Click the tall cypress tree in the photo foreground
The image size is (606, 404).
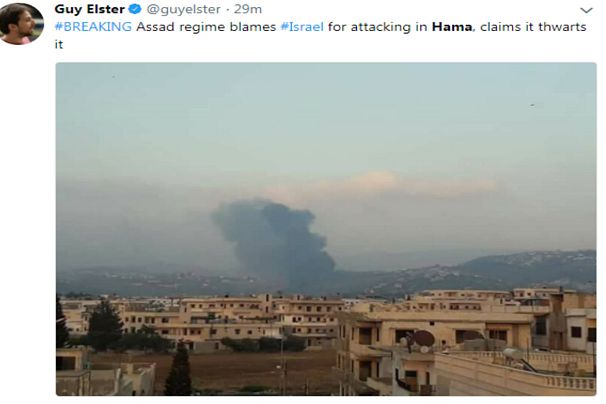tap(179, 368)
